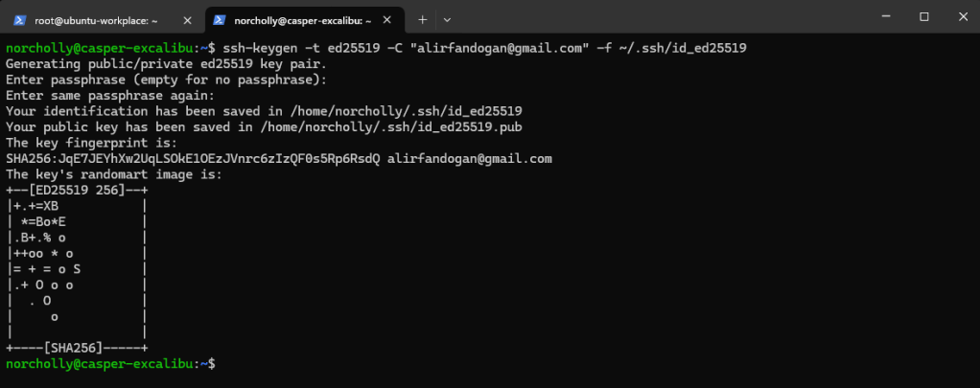Click the SHA256 key fingerprint text

point(192,158)
